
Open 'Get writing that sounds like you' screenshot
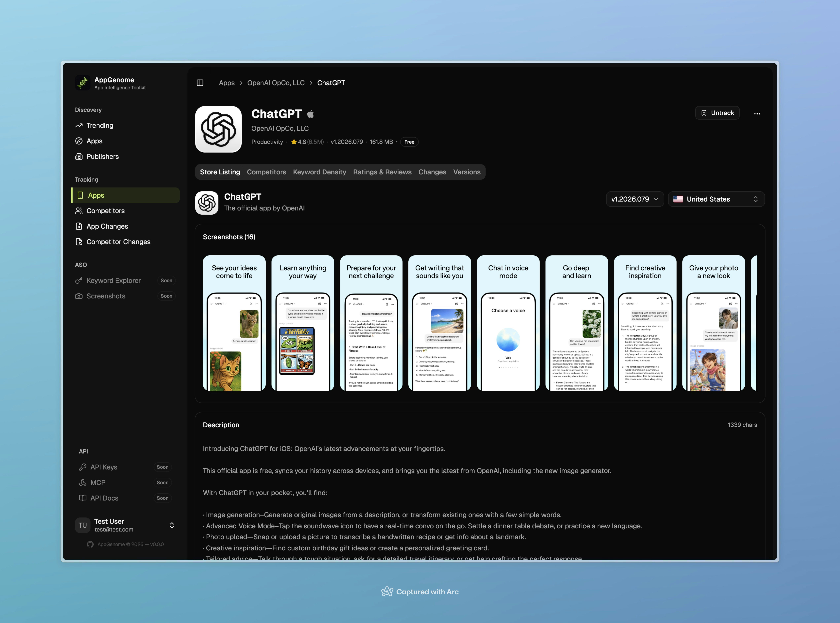pyautogui.click(x=440, y=323)
